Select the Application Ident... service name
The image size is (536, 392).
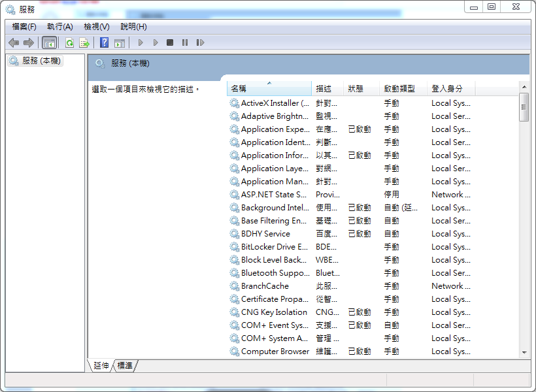[x=276, y=142]
